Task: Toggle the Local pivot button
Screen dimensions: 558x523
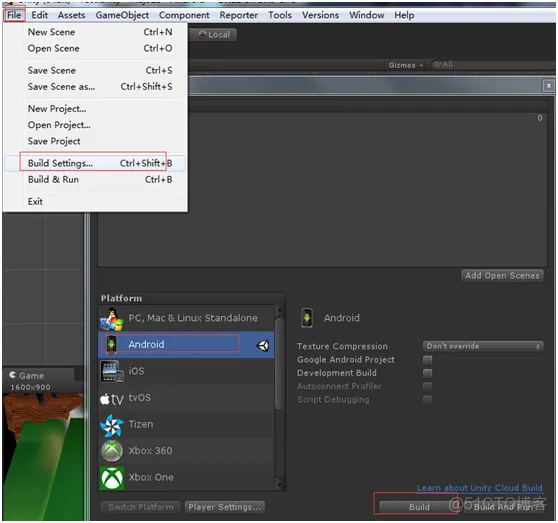Action: coord(215,35)
